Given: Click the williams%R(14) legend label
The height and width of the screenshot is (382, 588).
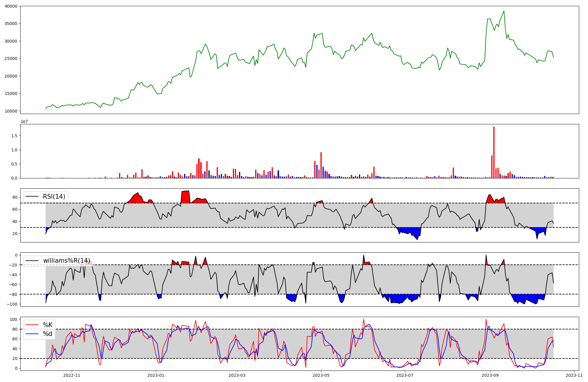Looking at the screenshot, I should [67, 261].
